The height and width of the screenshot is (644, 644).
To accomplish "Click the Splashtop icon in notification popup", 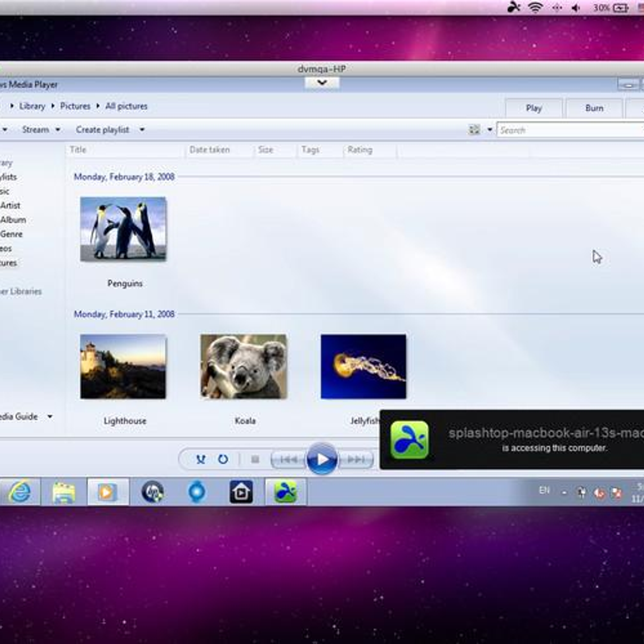I will pos(409,440).
